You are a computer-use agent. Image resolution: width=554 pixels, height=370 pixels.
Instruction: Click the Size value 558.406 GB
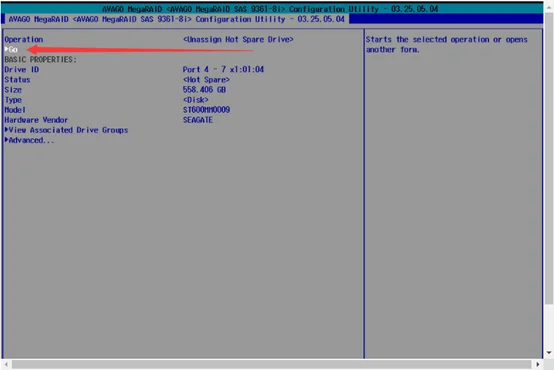click(204, 90)
